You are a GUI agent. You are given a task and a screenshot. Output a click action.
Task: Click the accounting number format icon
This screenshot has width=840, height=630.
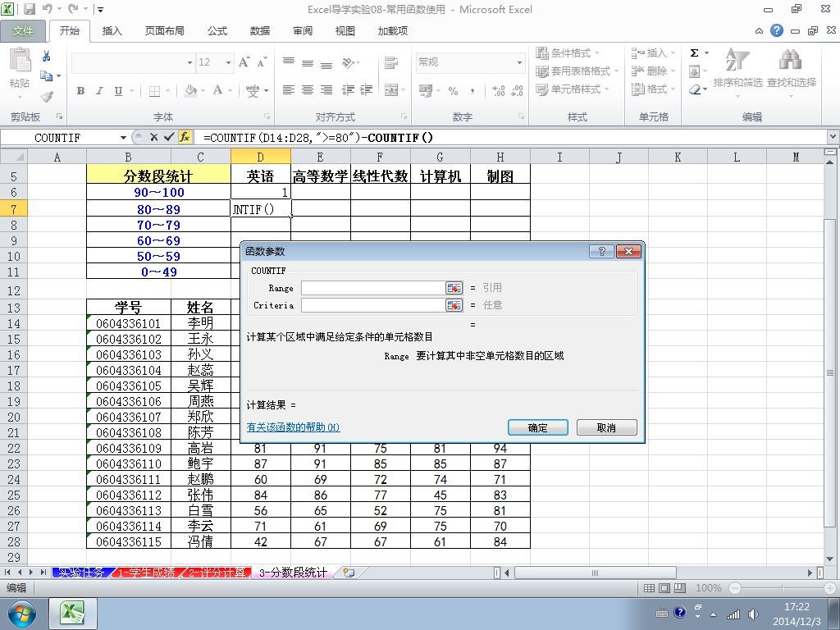coord(426,90)
